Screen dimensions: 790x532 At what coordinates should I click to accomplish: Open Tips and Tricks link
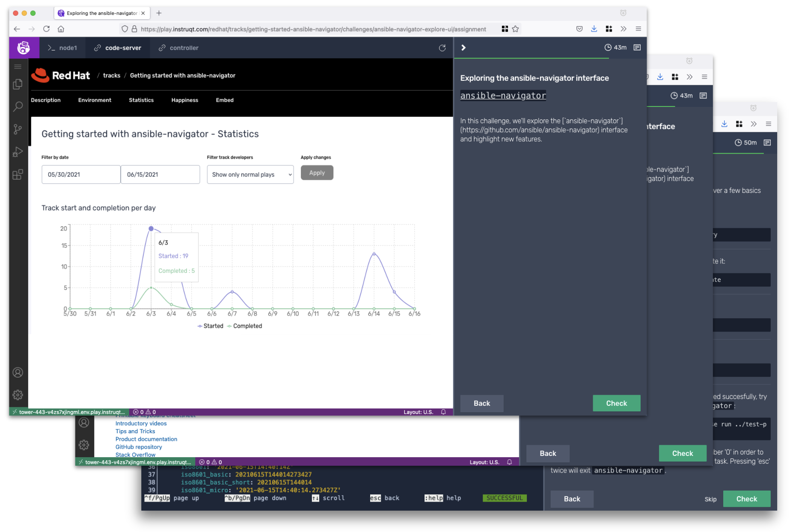tap(135, 431)
